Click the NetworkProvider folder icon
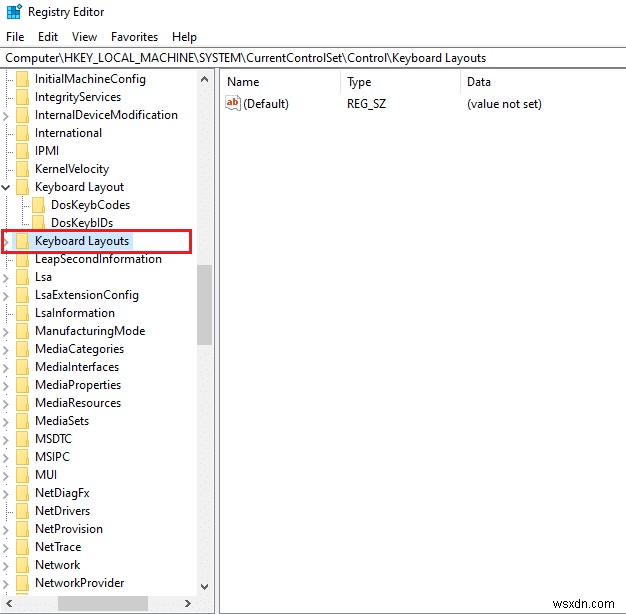626x614 pixels. tap(22, 583)
